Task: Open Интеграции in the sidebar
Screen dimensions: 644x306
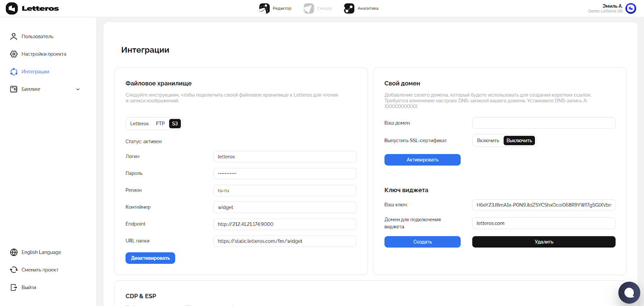Action: point(35,72)
